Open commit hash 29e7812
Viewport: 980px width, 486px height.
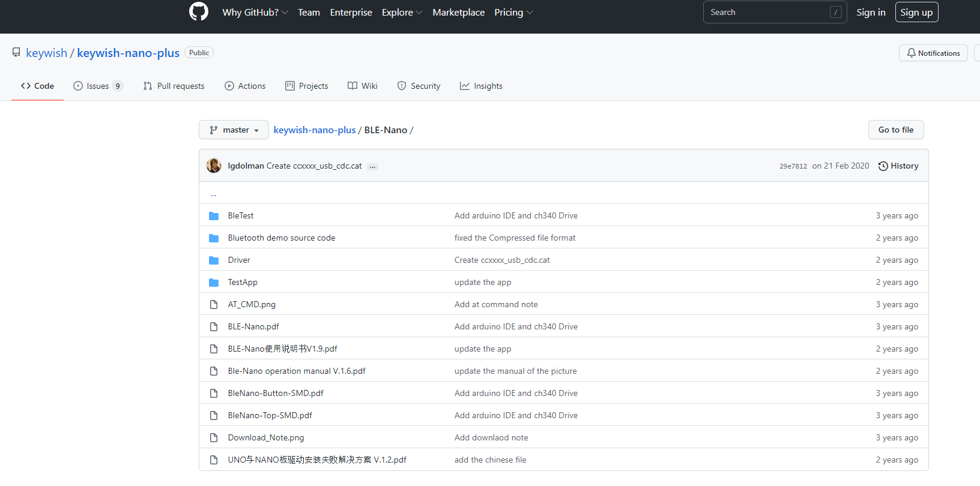coord(793,166)
